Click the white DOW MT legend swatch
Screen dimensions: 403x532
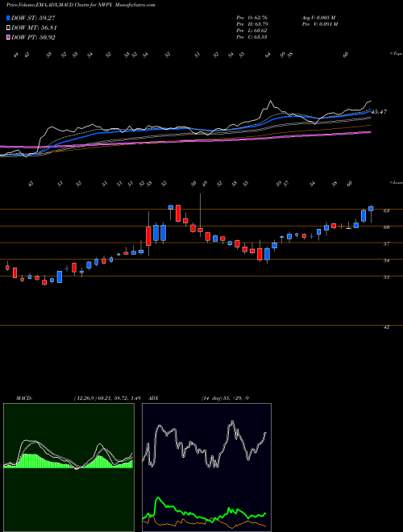tap(9, 28)
